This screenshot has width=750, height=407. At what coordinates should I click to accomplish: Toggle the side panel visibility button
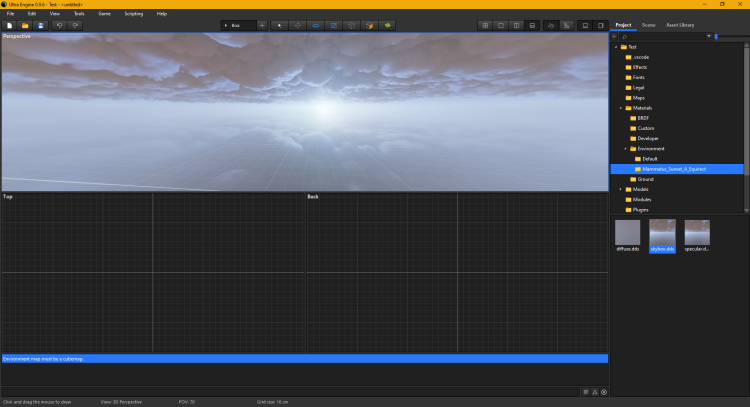pos(600,25)
